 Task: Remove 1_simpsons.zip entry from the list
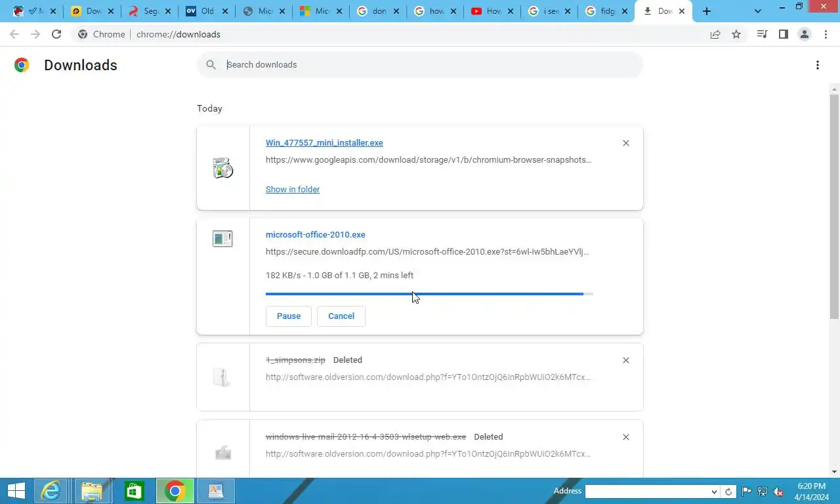pyautogui.click(x=625, y=360)
